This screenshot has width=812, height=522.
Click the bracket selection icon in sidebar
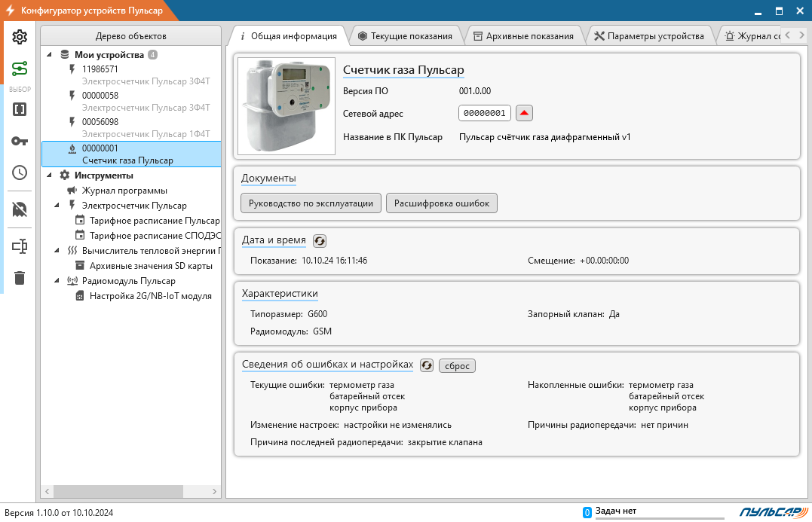[x=20, y=109]
